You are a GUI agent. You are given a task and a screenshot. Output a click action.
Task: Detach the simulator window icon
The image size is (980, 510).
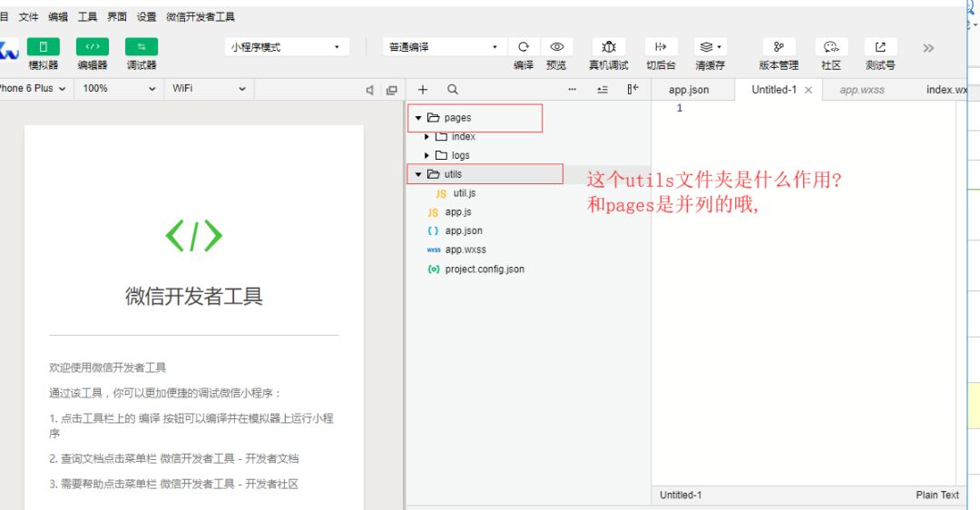(392, 90)
